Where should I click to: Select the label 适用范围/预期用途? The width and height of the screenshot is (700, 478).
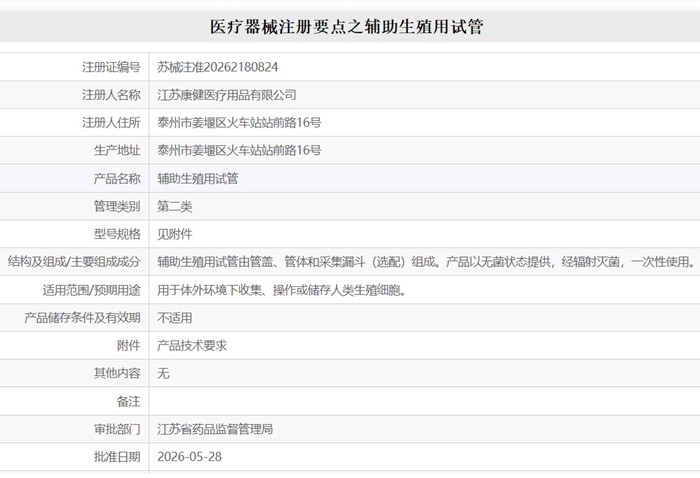coord(92,290)
